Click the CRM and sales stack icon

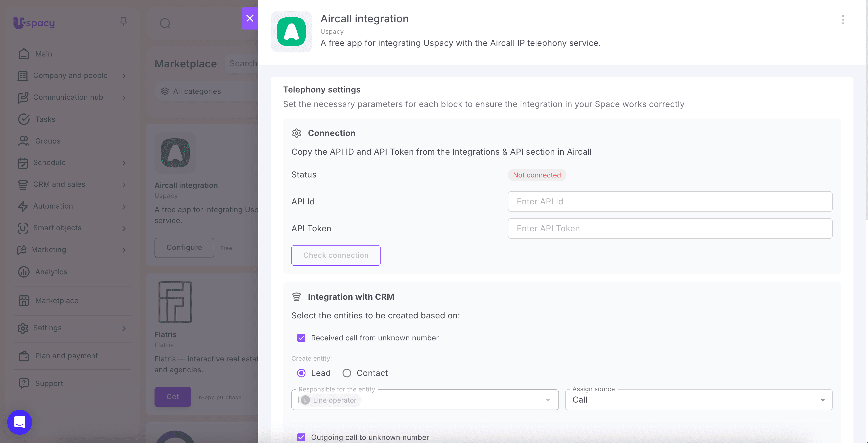[23, 184]
